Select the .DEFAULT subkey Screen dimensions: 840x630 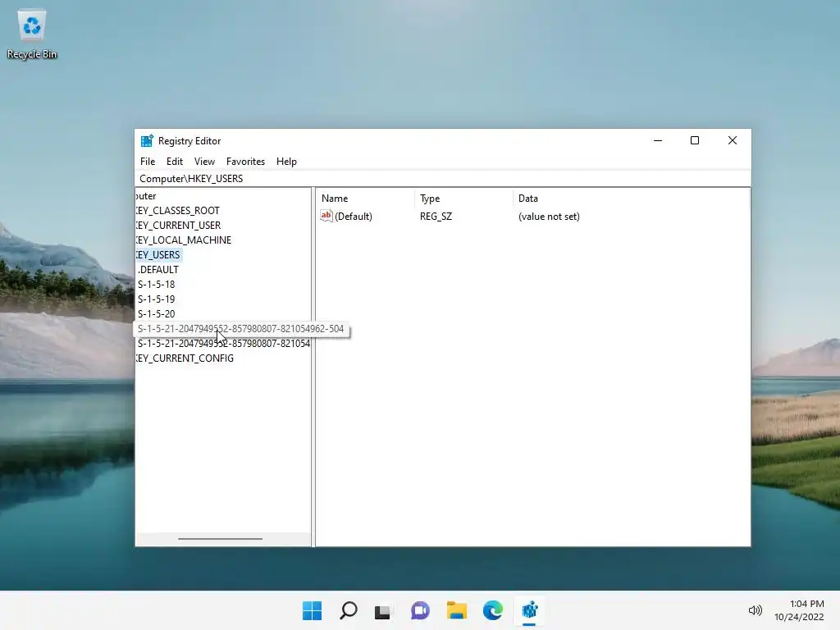(158, 269)
